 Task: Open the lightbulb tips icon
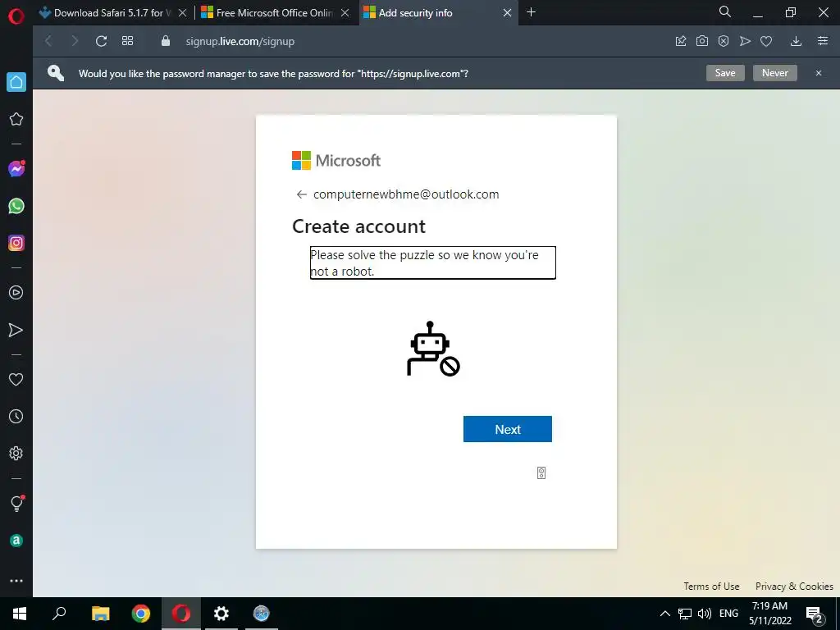(x=16, y=503)
